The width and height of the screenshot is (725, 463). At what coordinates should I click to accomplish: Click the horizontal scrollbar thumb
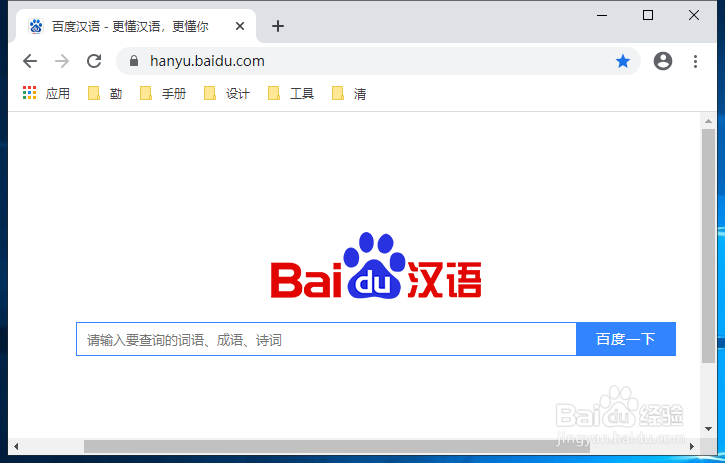(337, 446)
